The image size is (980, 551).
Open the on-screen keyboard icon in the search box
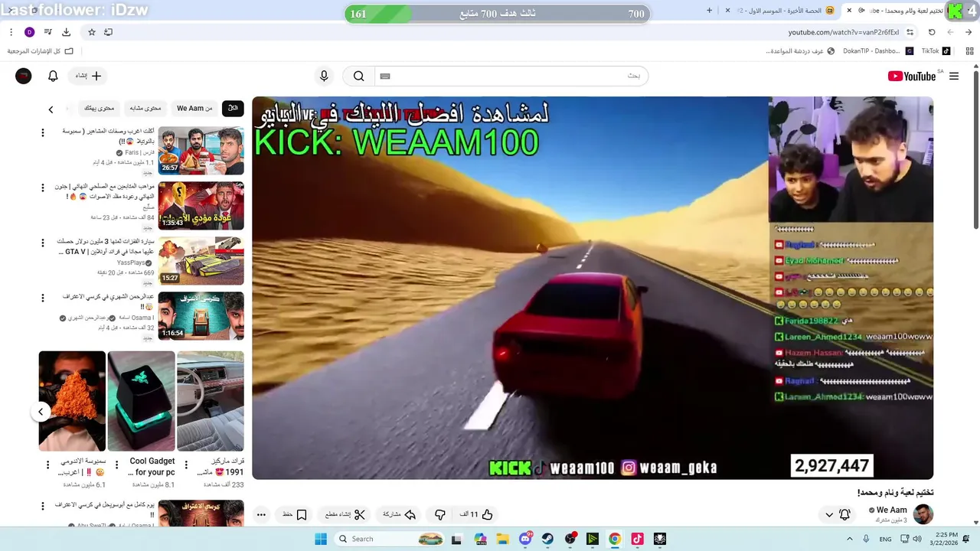385,76
